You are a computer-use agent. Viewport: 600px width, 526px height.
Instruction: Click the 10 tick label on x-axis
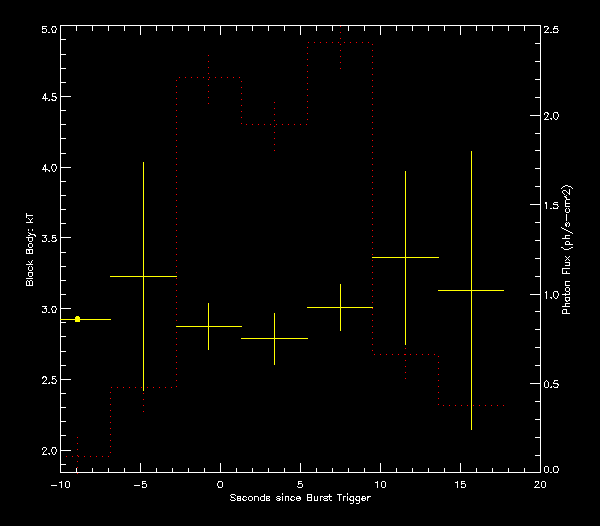click(380, 484)
